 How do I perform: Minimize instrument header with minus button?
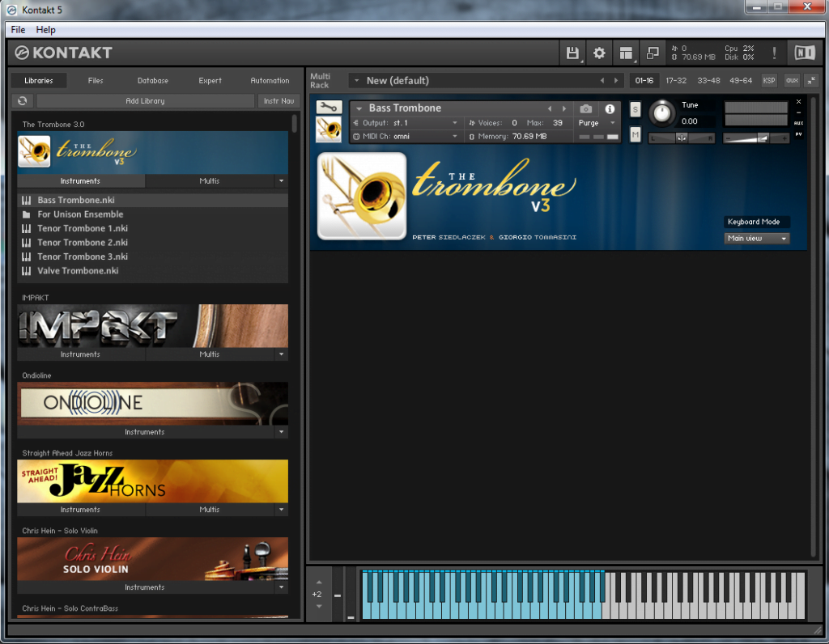pos(798,112)
